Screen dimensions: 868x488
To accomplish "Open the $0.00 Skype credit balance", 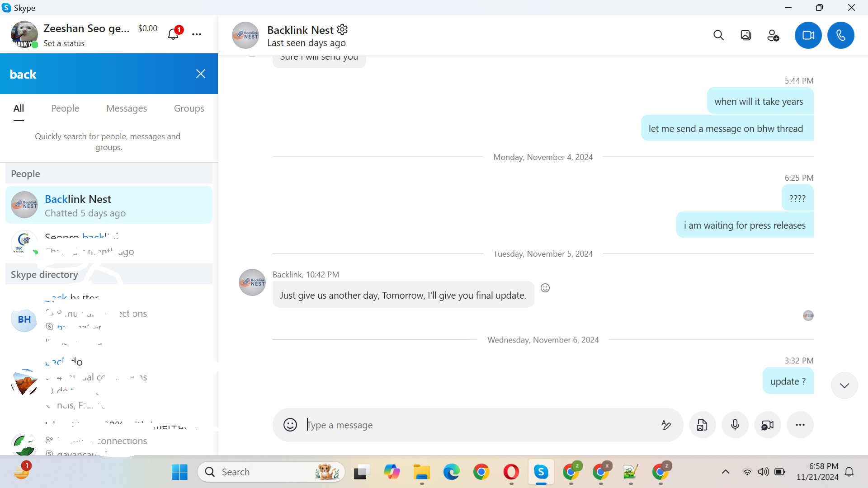I will (148, 28).
